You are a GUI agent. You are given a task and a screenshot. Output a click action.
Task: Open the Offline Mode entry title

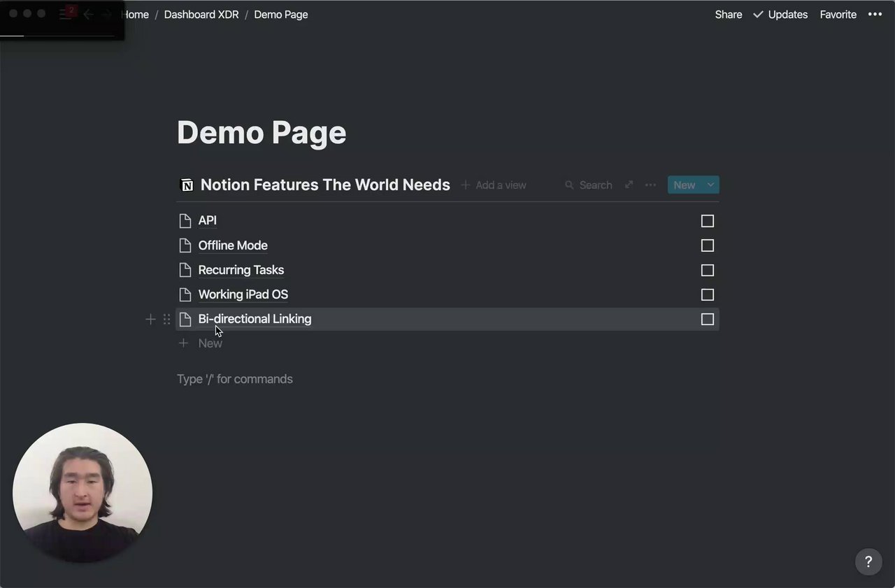tap(233, 245)
